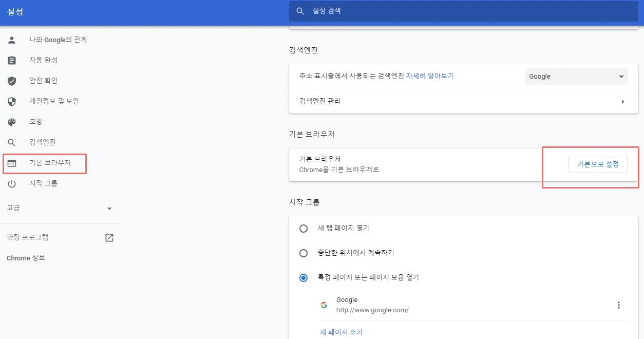Open the 시작 그룹 power icon
Viewport: 644px width, 339px height.
(x=12, y=184)
